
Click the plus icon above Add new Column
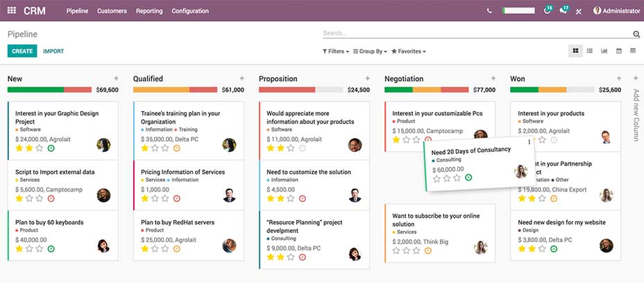pos(636,78)
